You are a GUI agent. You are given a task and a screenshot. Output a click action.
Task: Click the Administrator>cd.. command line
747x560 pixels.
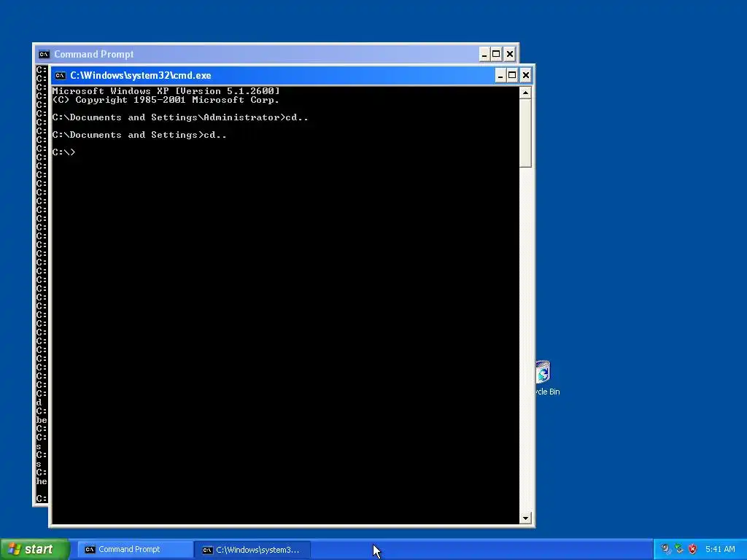[181, 117]
